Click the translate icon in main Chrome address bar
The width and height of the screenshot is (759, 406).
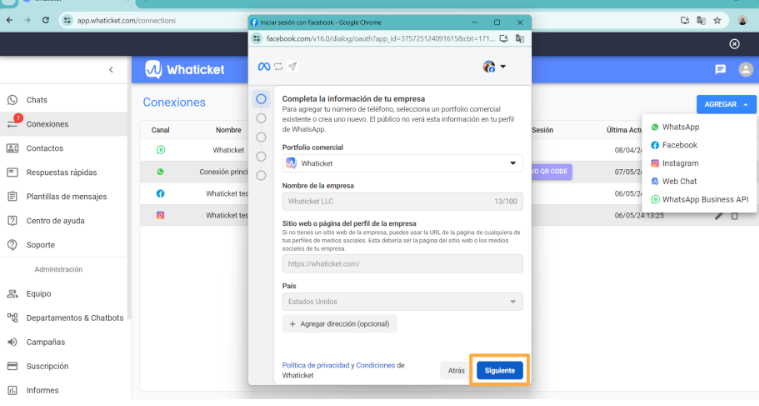tap(701, 20)
